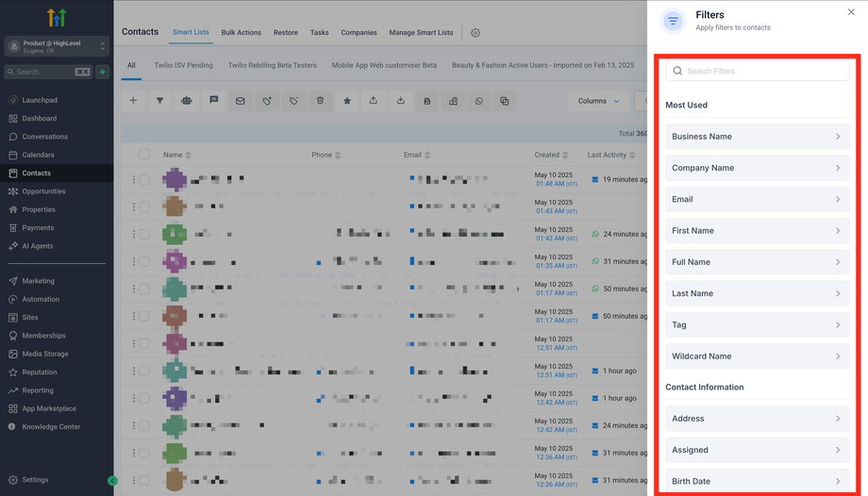Click the green lightning quick actions button
Screen dimensions: 868x496
(x=103, y=72)
